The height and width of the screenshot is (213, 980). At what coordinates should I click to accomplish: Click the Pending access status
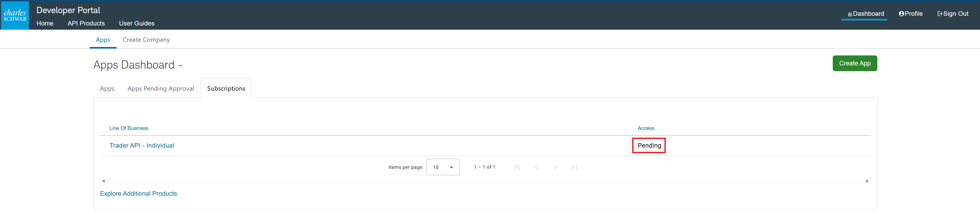649,145
